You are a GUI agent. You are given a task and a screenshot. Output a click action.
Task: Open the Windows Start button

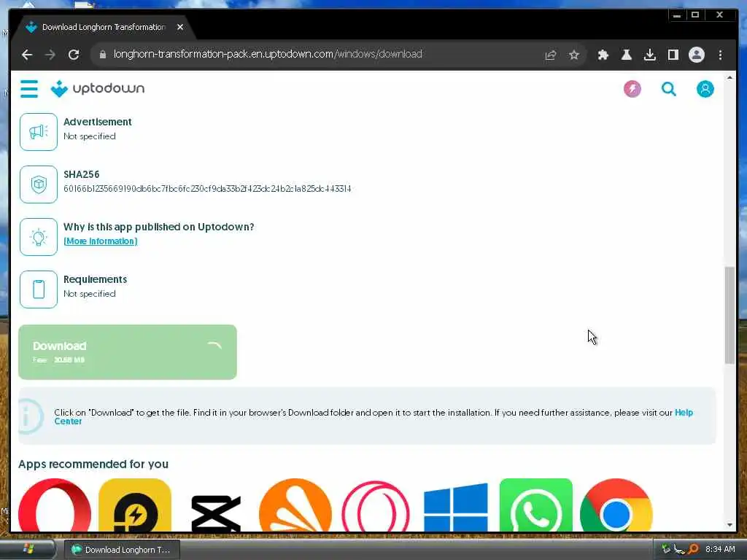coord(28,550)
